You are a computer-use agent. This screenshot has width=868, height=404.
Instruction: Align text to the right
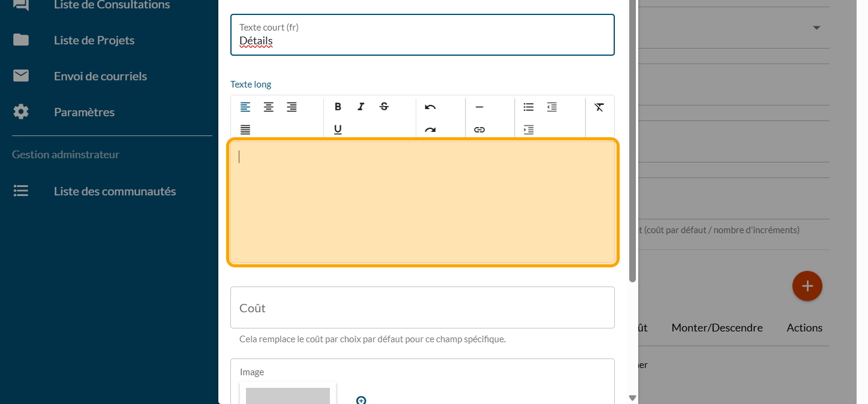pos(292,107)
